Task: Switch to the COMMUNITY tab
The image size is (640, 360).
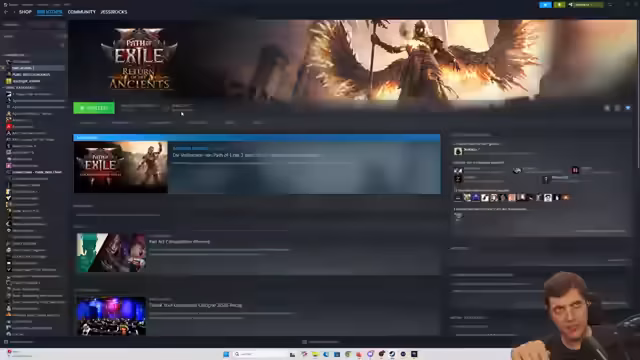Action: point(82,12)
